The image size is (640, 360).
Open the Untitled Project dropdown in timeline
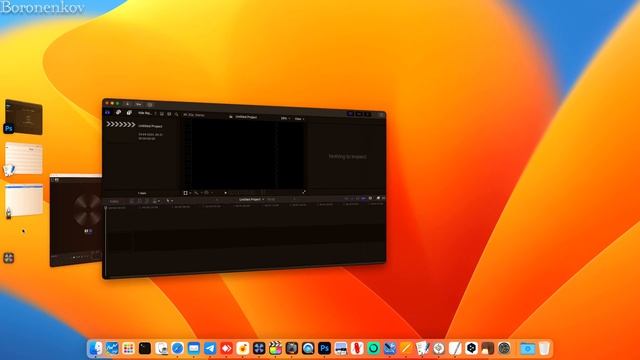pos(251,199)
